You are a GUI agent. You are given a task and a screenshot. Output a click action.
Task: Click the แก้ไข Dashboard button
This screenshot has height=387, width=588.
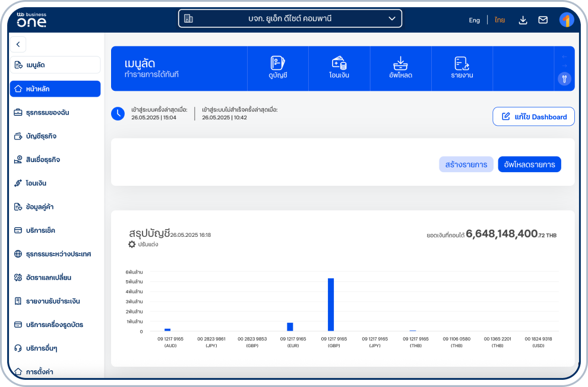point(533,116)
